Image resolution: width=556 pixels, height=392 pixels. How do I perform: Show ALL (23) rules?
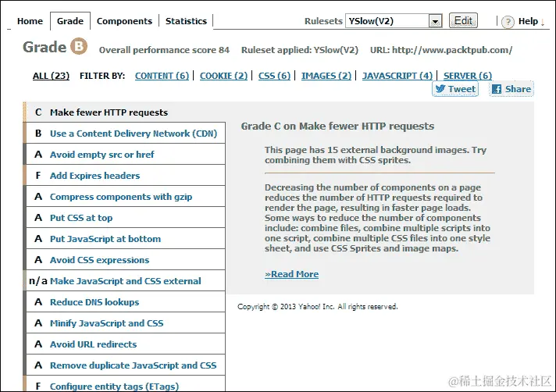(x=51, y=76)
